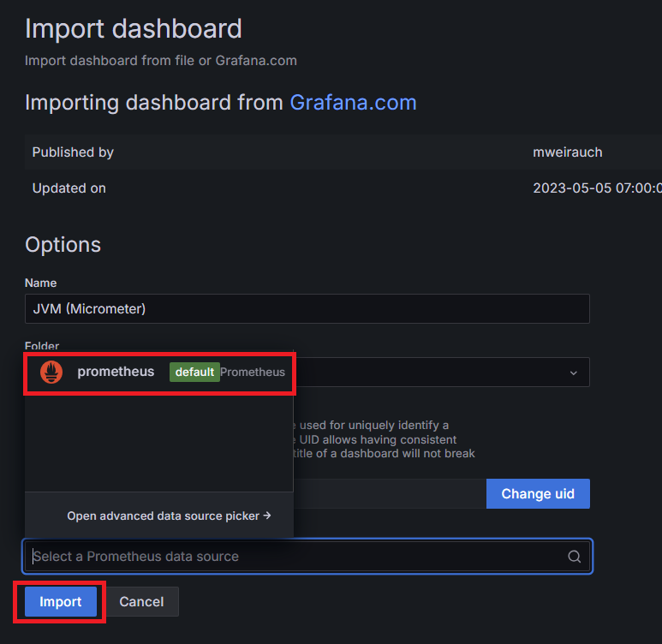Click the Updated on date value

pos(597,188)
